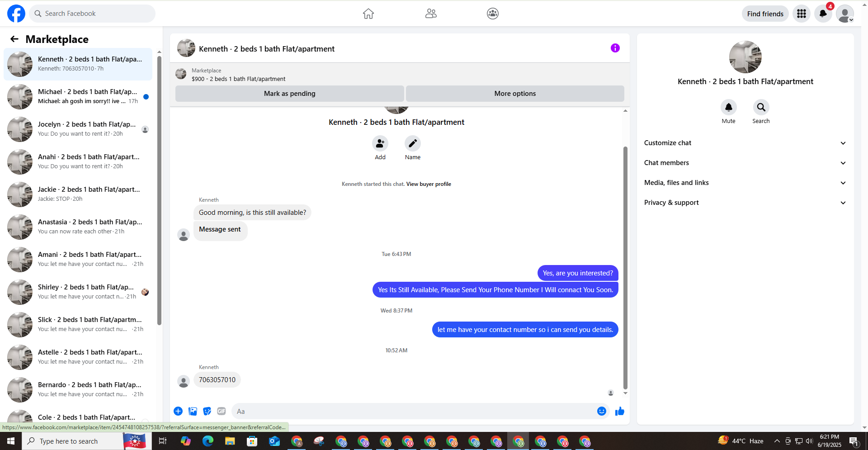Image resolution: width=868 pixels, height=450 pixels.
Task: Open the system volume icon
Action: click(x=809, y=441)
